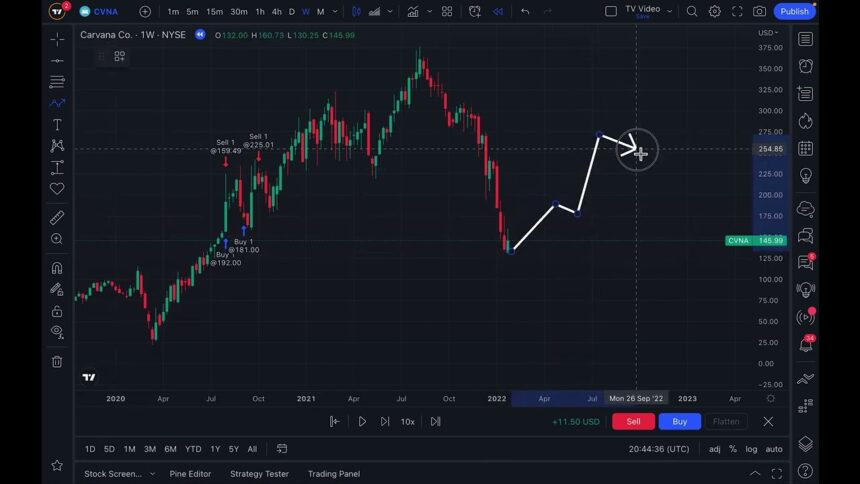The image size is (860, 484).
Task: Open the indicator templates grid icon
Action: (447, 12)
